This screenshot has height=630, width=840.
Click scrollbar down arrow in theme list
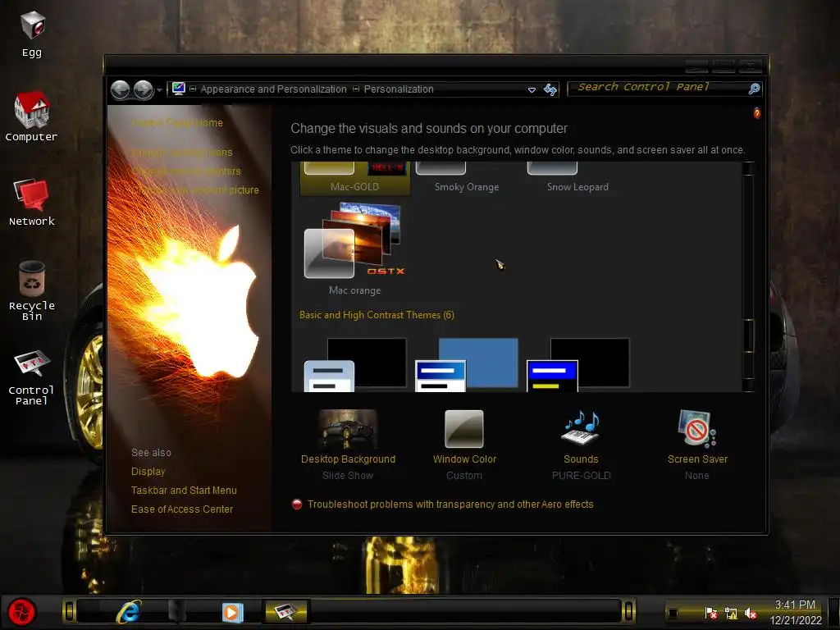749,386
